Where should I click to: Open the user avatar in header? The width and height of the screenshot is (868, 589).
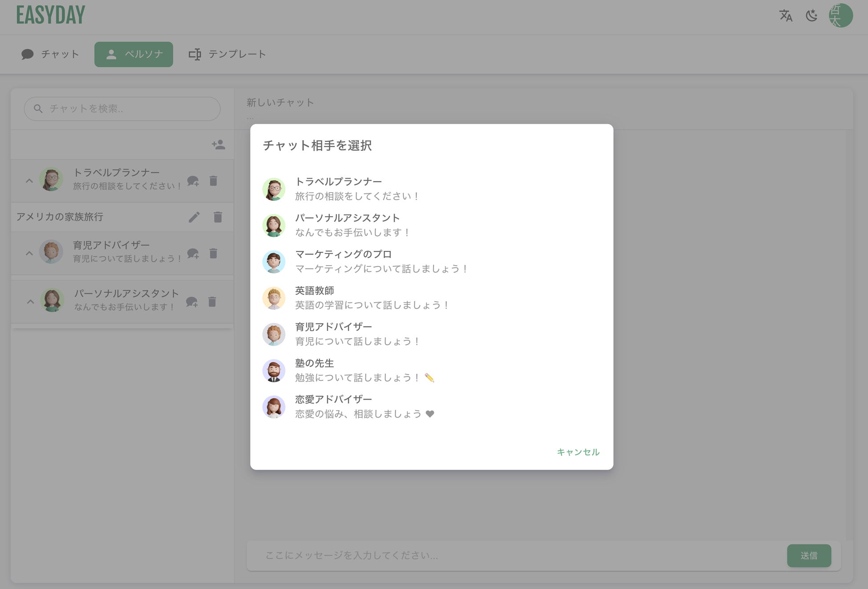coord(840,16)
